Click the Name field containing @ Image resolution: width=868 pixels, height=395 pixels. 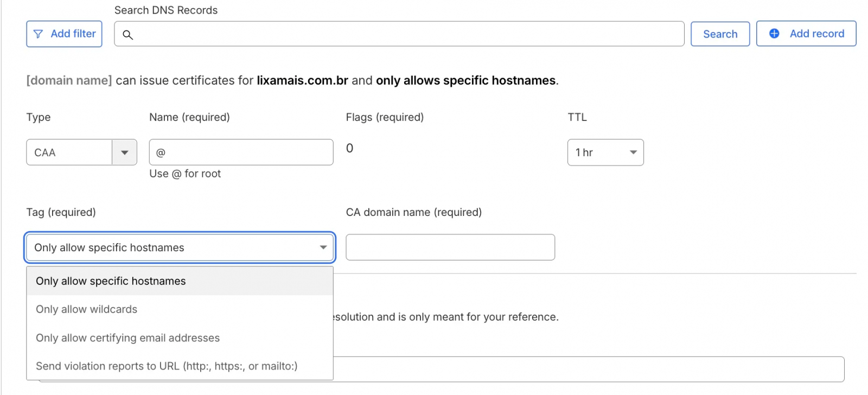pos(241,152)
